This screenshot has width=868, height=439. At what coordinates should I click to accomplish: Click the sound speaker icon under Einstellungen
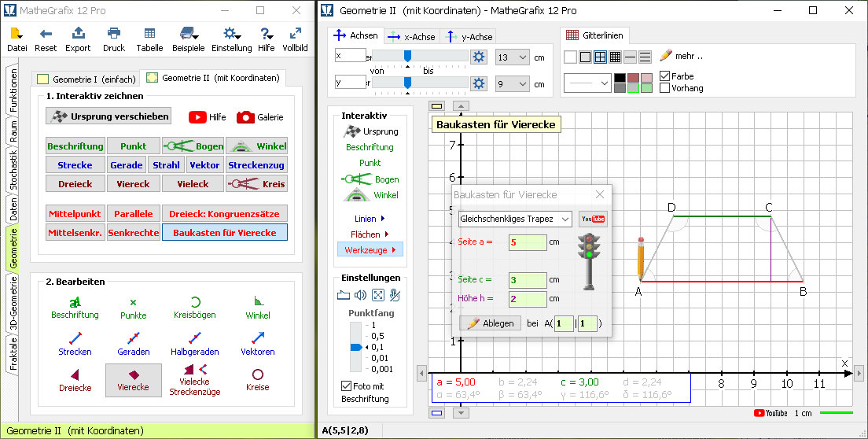pos(360,295)
